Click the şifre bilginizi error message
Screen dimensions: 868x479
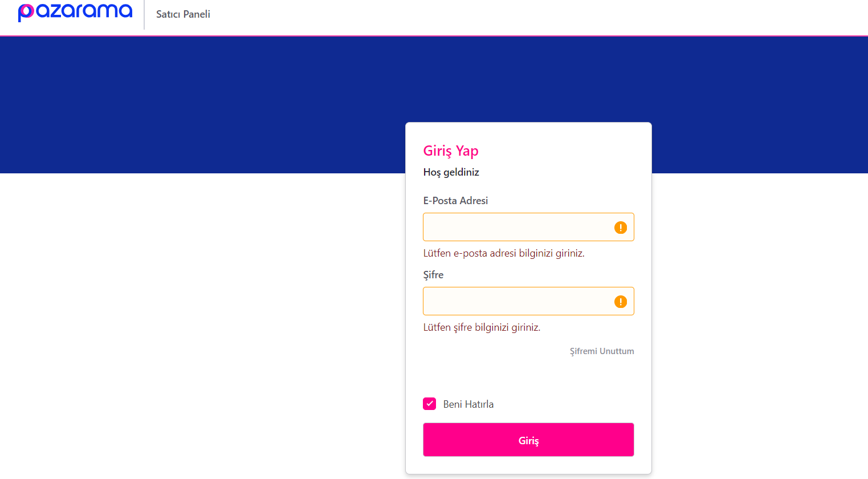[482, 327]
